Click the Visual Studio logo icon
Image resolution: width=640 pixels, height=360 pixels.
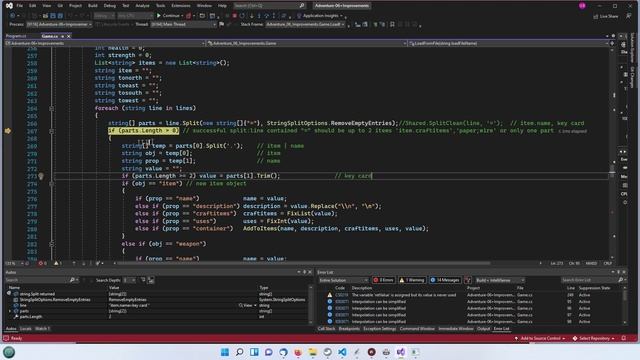point(9,6)
